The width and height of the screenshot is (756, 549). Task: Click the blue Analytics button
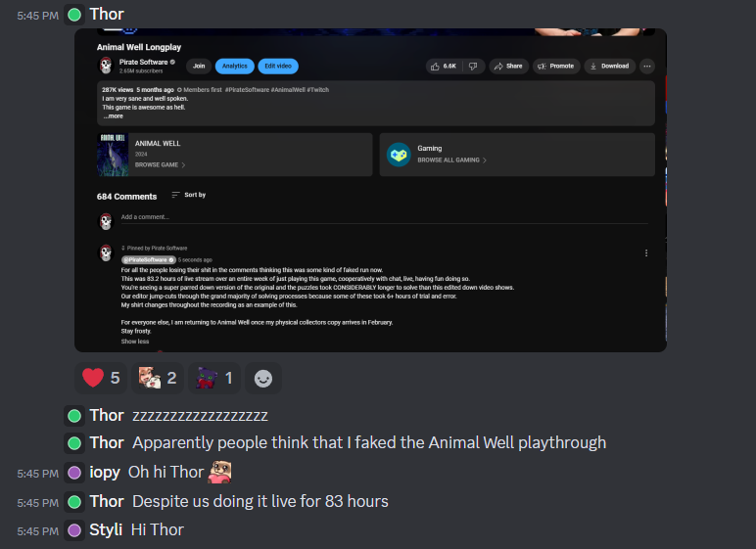click(x=235, y=66)
